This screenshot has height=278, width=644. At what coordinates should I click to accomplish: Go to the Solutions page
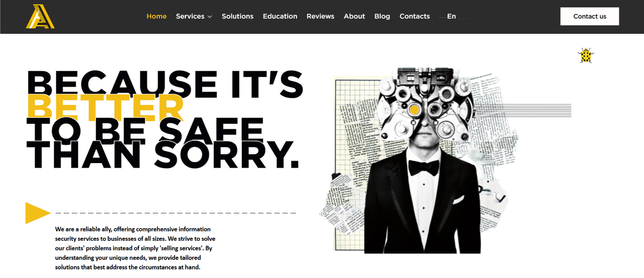click(x=237, y=16)
